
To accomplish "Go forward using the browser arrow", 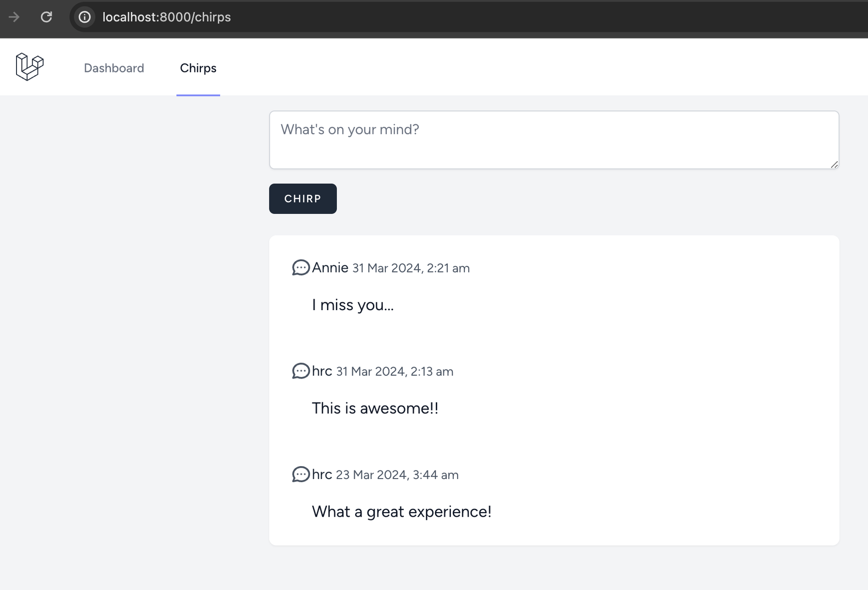I will [14, 17].
